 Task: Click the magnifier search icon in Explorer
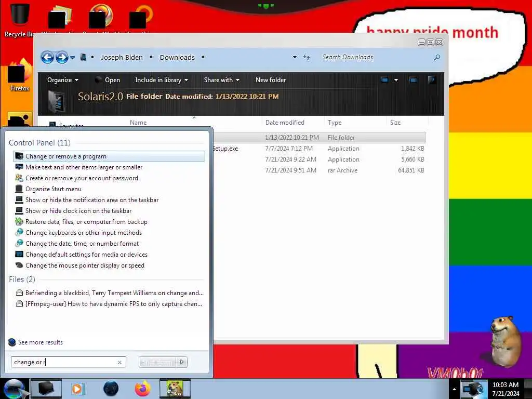point(437,57)
